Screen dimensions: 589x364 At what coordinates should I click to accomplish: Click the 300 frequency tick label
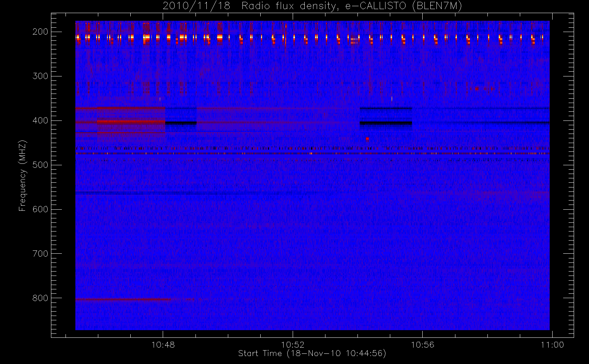coord(40,76)
